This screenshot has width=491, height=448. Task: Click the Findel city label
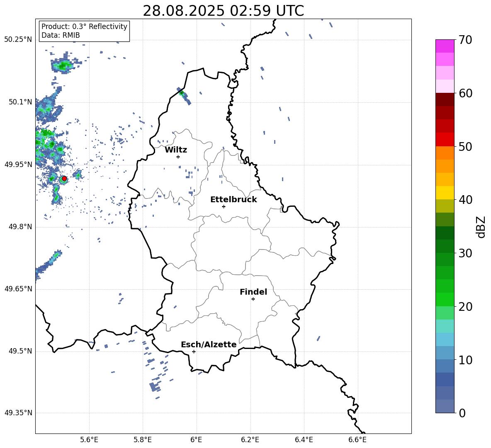(x=253, y=292)
